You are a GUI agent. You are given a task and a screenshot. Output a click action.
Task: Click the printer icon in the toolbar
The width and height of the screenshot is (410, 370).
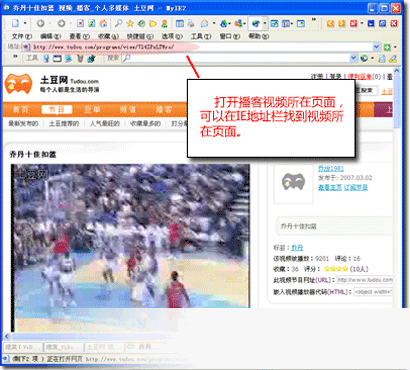[191, 23]
